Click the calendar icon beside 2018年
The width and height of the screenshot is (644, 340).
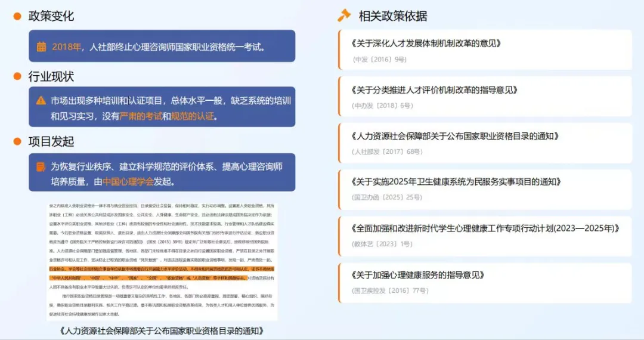pos(42,47)
